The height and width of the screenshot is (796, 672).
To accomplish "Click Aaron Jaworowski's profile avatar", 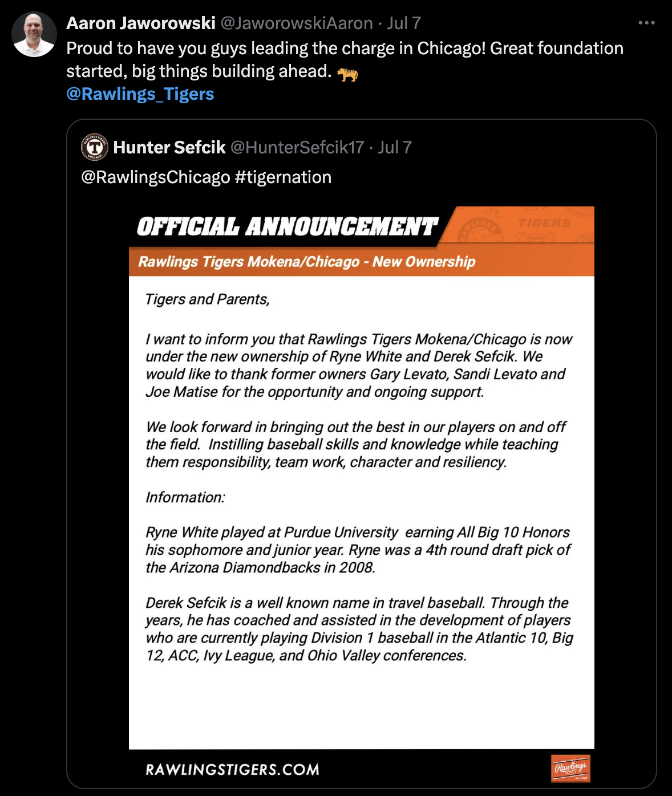I will coord(34,34).
